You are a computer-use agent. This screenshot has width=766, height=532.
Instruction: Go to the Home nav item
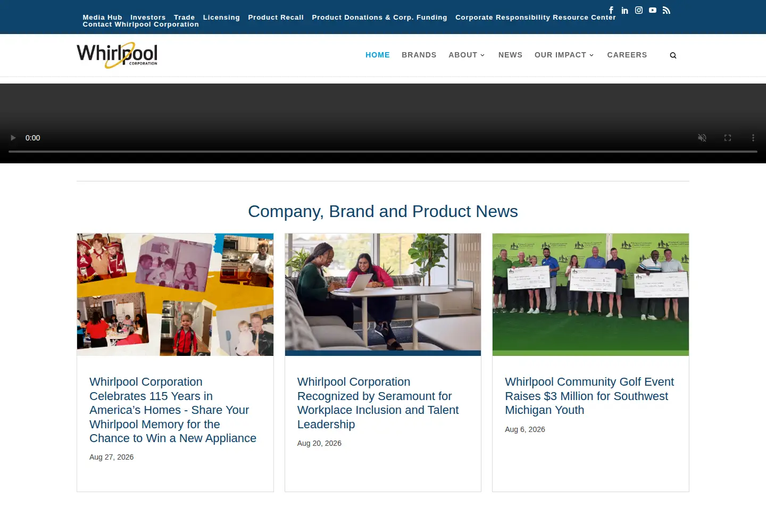pos(378,55)
